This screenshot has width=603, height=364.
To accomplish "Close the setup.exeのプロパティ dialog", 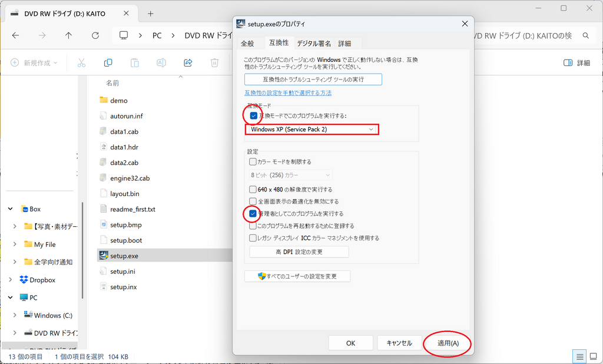I will pyautogui.click(x=465, y=24).
